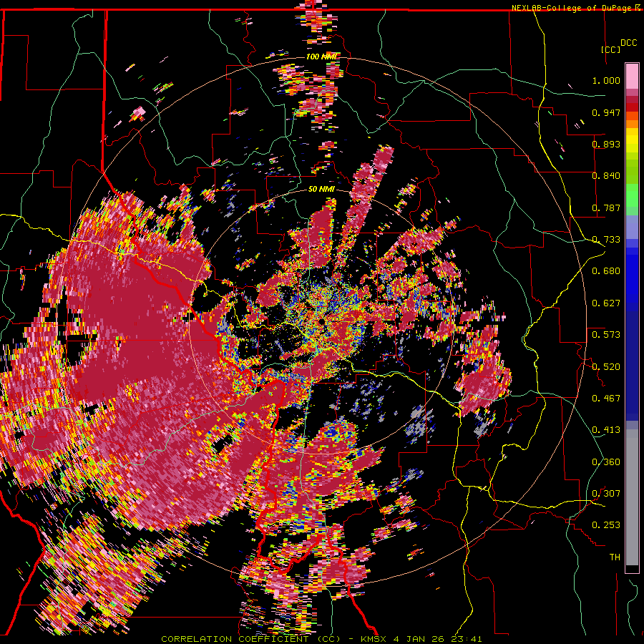Click the gray lower segment of color scale
Viewport: 644px width, 644px height.
(x=632, y=497)
